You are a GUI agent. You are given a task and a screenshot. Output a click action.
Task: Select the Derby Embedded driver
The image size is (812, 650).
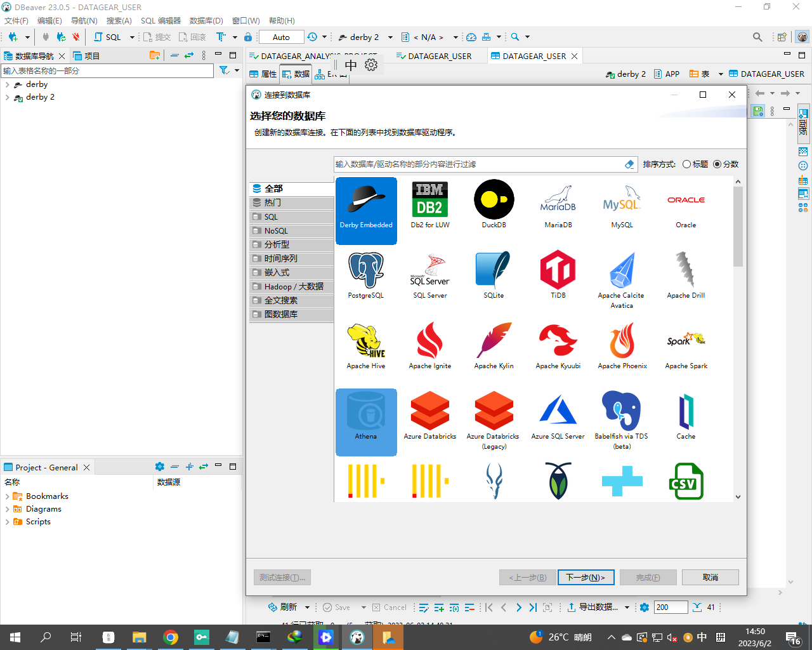366,211
